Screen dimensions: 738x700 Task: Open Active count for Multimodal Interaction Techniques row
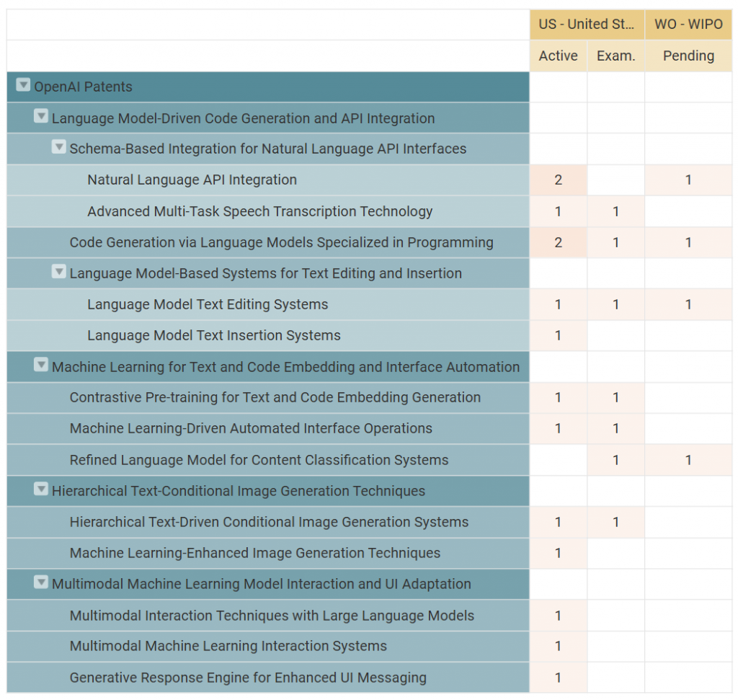[x=559, y=615]
